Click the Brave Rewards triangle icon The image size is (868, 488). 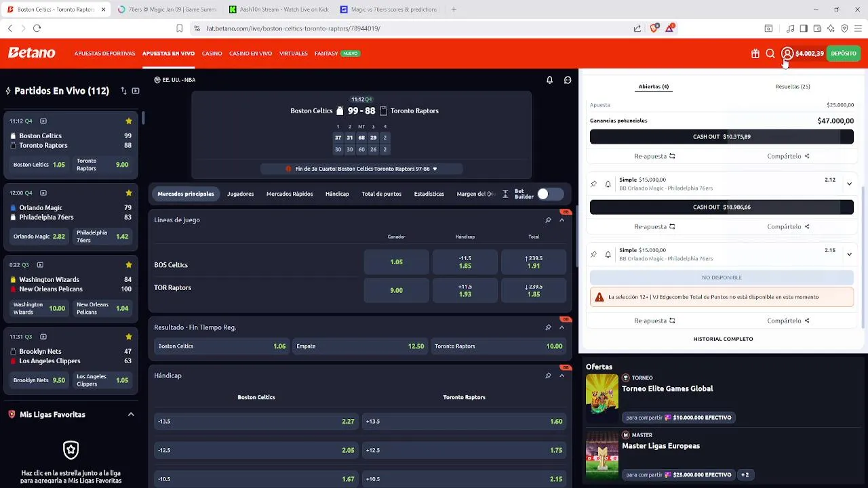click(670, 28)
